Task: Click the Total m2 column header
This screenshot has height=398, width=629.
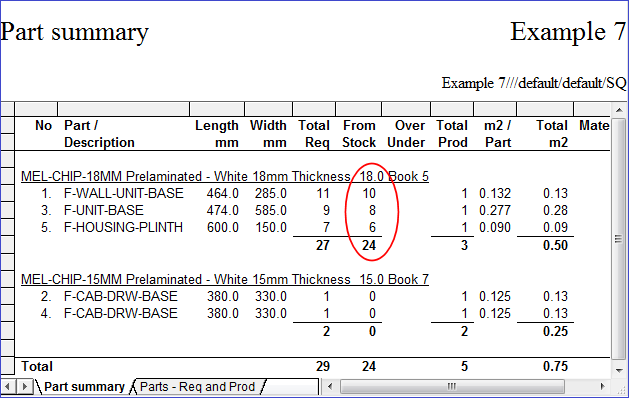Action: point(552,134)
